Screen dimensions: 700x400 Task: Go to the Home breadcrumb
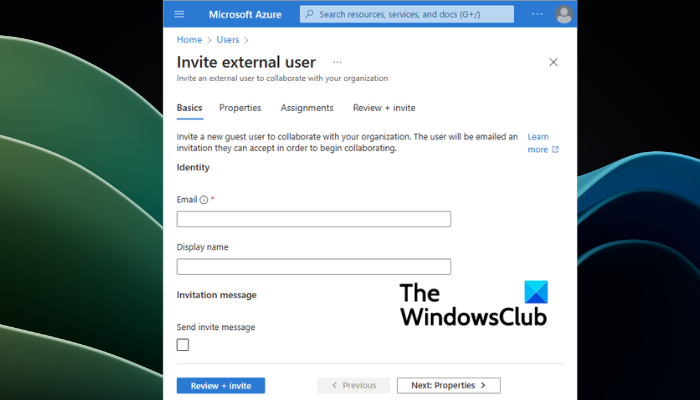189,40
